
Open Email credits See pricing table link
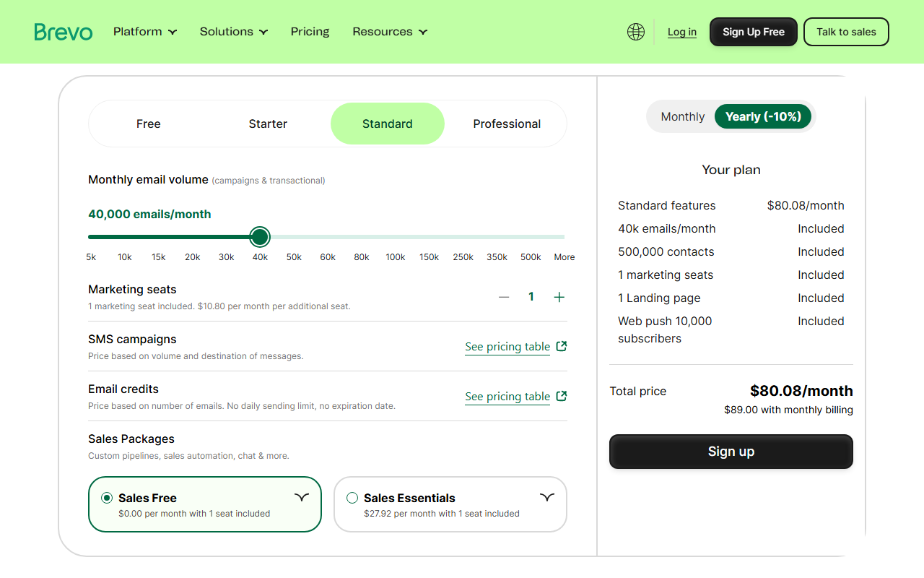tap(507, 397)
